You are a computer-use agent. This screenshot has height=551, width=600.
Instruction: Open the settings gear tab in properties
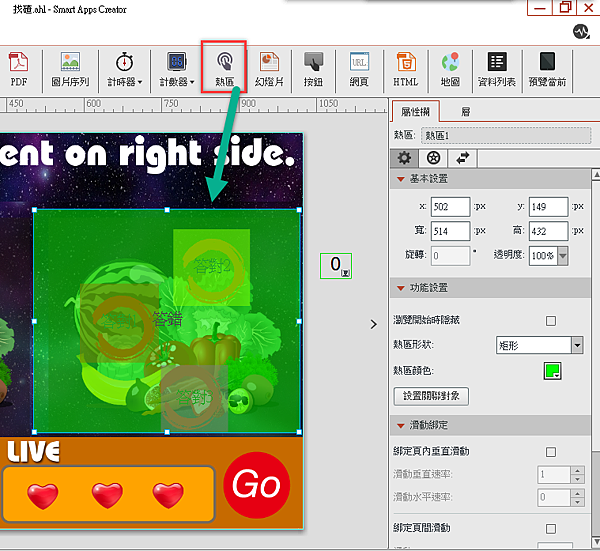pyautogui.click(x=404, y=158)
